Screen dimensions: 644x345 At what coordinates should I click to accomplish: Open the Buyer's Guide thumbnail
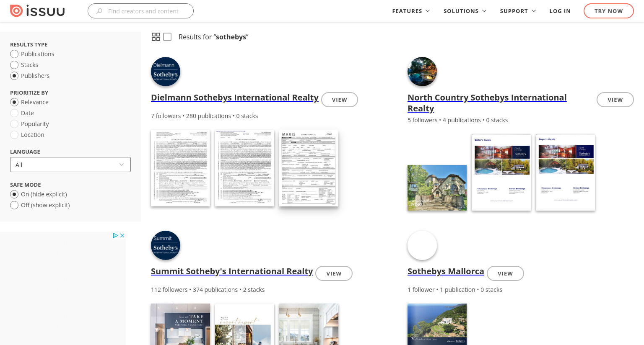[x=565, y=172]
